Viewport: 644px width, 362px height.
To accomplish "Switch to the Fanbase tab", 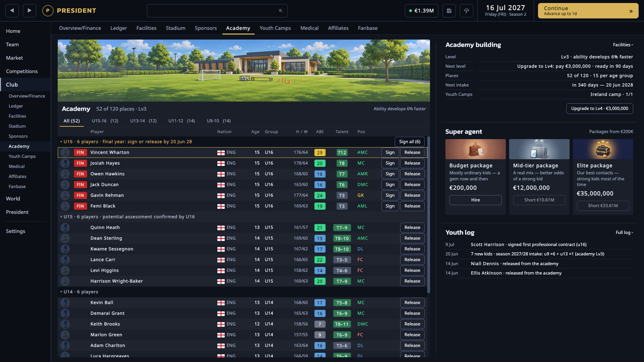I will pyautogui.click(x=368, y=28).
